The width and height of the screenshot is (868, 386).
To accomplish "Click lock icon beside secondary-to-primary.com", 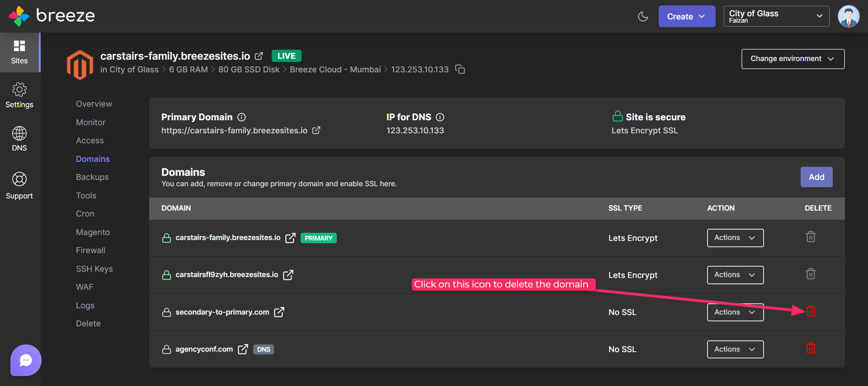I will [x=166, y=312].
